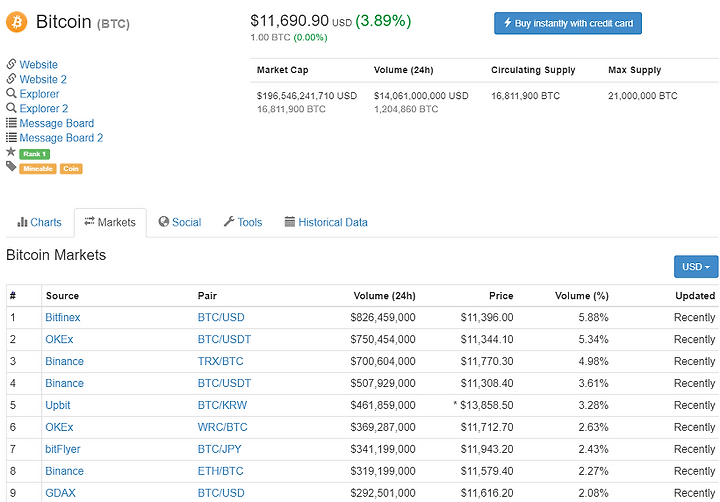Open Binance link in row 8
Viewport: 720px width, 502px height.
click(64, 471)
